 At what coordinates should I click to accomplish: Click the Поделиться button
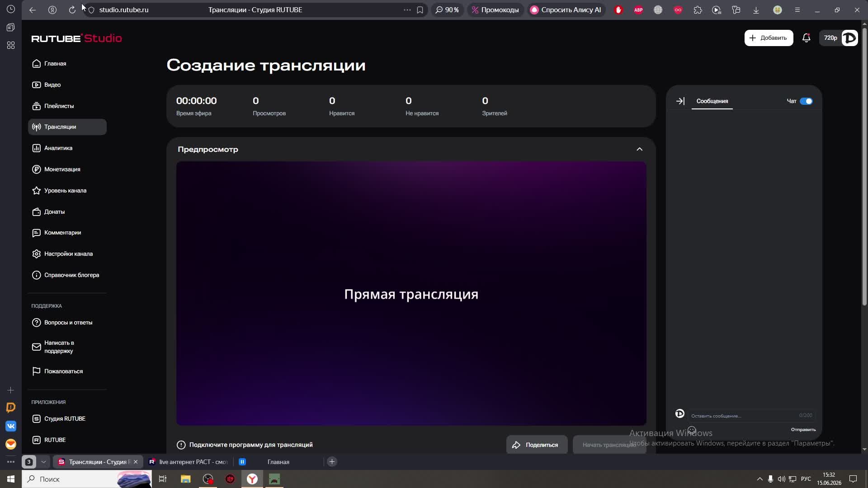point(537,445)
